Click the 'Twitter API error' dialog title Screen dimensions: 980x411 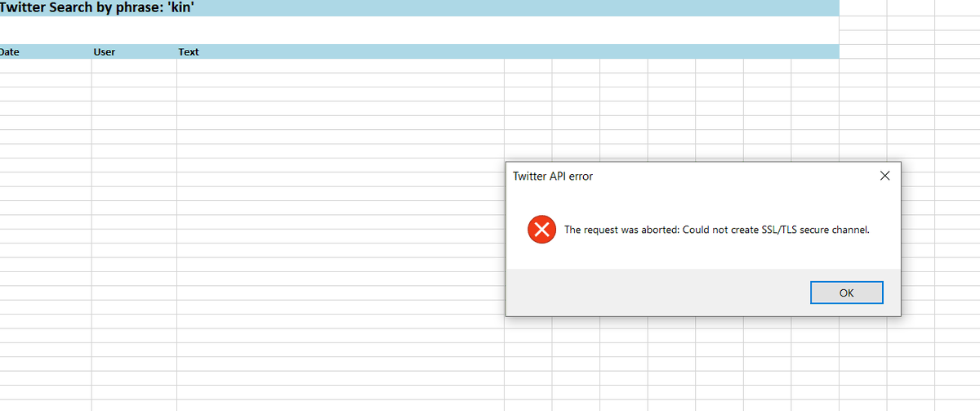point(553,176)
